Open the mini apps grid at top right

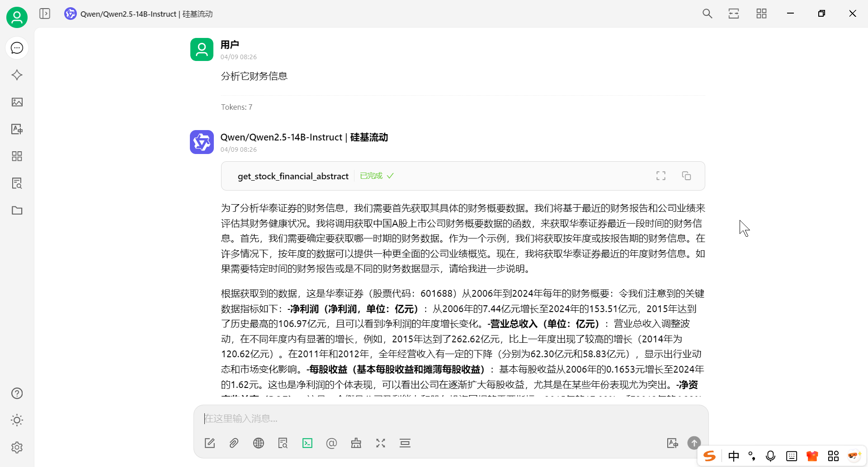click(x=761, y=14)
